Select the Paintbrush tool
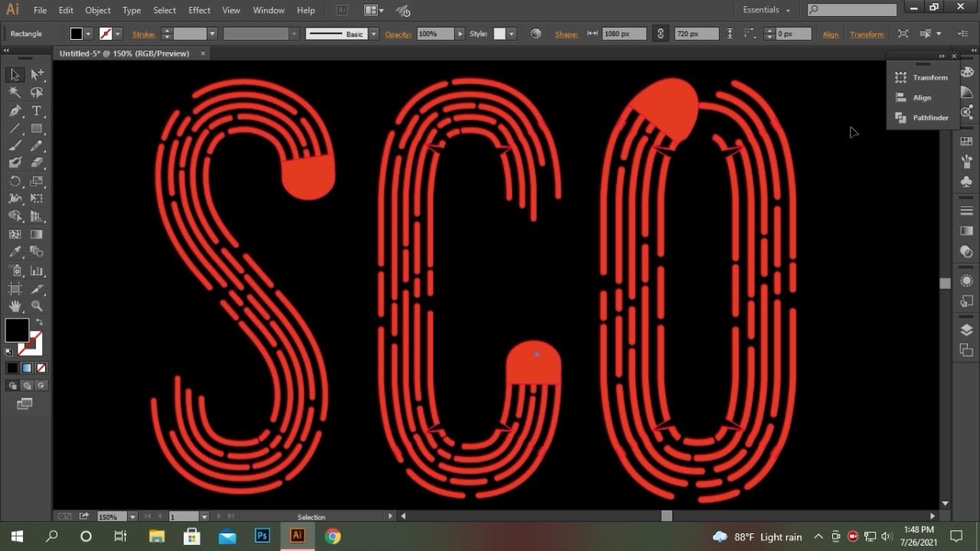 pos(15,145)
